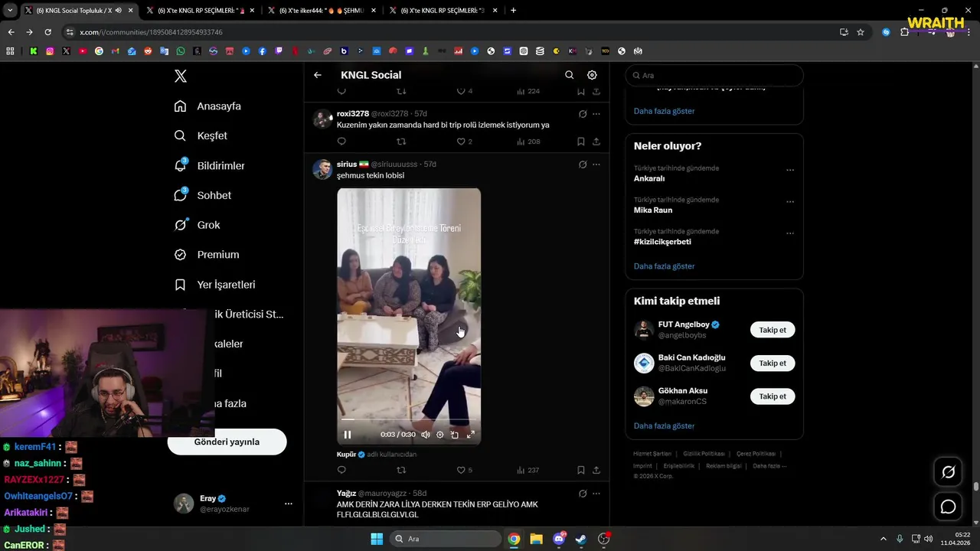Go to Anasayfa in sidebar
This screenshot has width=980, height=551.
[x=208, y=106]
